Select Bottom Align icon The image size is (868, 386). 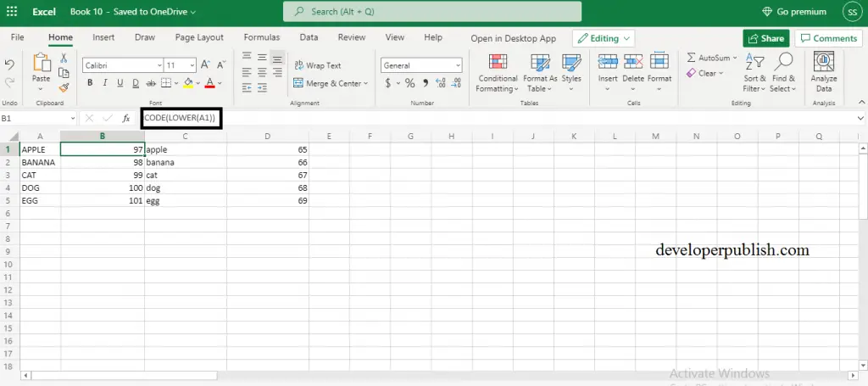277,59
